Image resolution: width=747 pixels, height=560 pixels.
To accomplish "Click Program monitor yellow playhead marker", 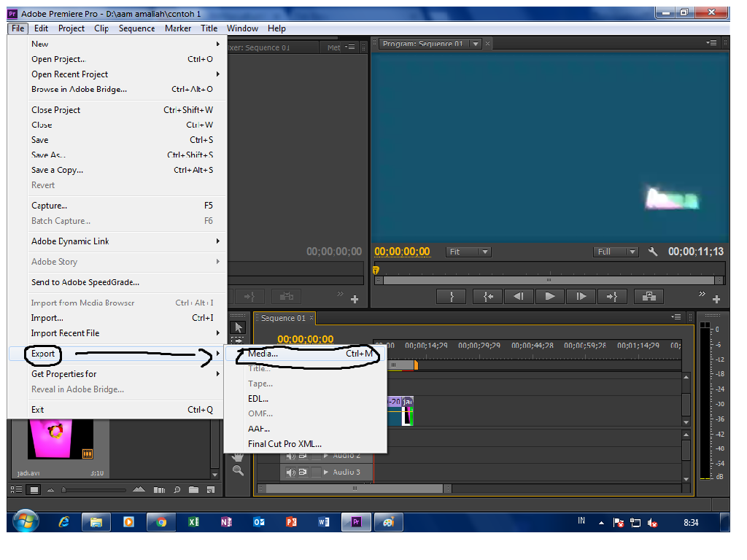I will (376, 271).
